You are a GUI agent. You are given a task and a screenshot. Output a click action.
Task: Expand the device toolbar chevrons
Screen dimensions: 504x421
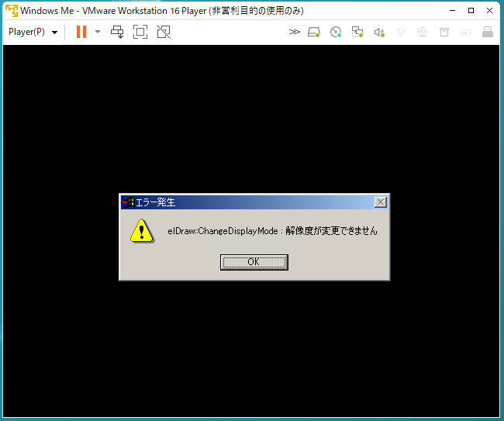[294, 32]
